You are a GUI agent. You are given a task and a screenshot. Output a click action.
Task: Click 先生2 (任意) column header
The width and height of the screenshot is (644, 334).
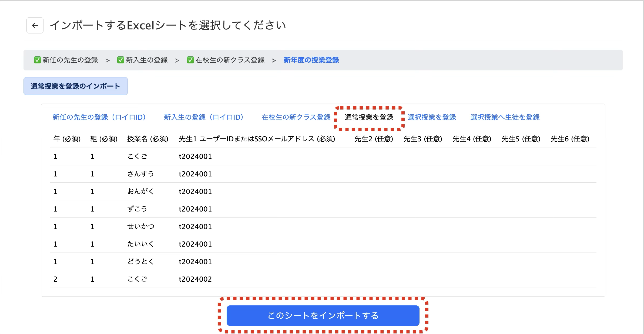(x=374, y=139)
